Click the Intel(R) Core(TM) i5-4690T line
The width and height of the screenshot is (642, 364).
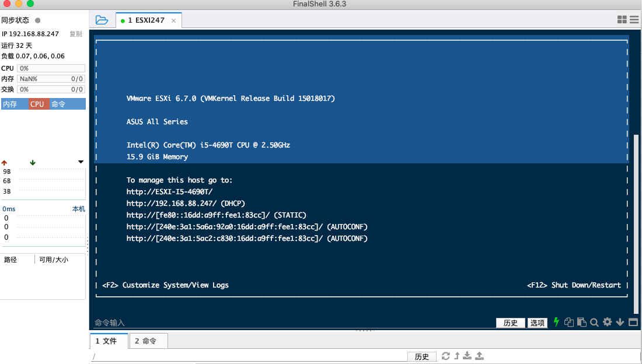[x=208, y=145]
